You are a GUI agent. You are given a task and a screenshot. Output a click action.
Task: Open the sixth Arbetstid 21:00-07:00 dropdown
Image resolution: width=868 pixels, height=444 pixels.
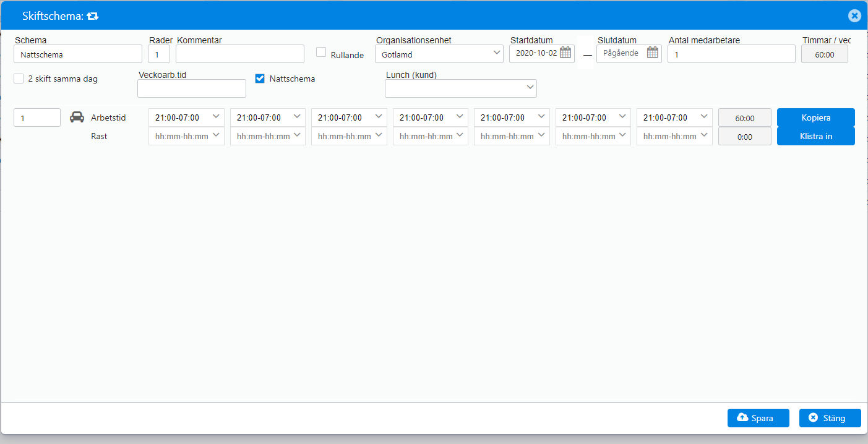click(x=593, y=117)
